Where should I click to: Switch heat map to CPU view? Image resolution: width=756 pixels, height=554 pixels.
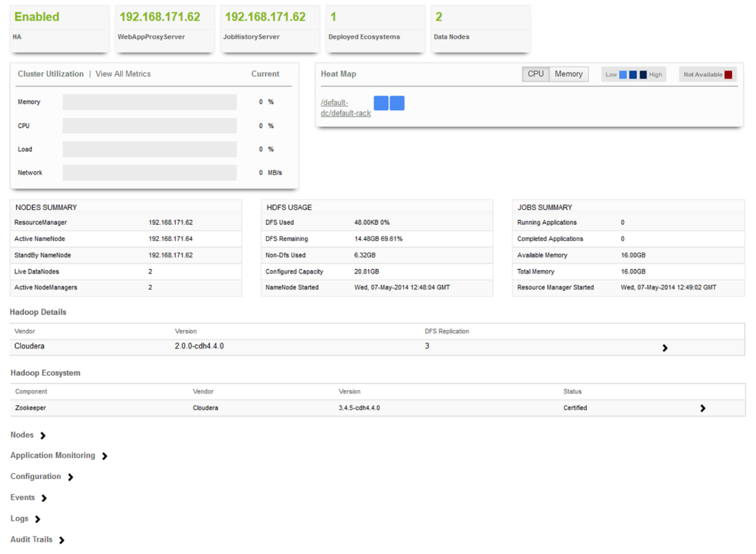click(x=536, y=74)
